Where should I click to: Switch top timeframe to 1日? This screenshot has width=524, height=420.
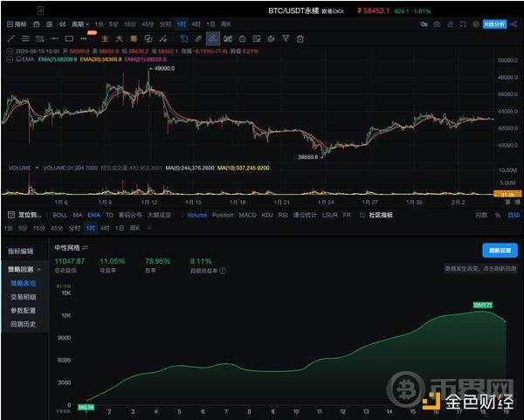click(x=210, y=24)
